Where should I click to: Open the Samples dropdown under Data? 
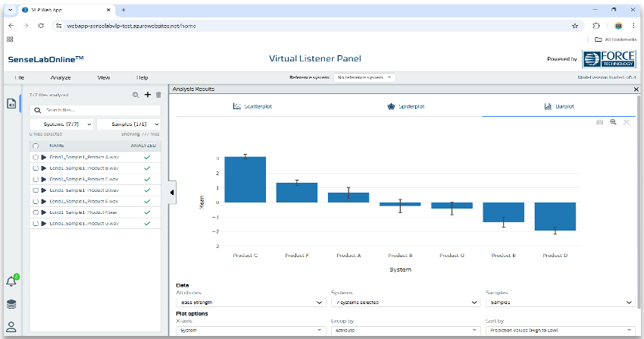click(x=560, y=303)
